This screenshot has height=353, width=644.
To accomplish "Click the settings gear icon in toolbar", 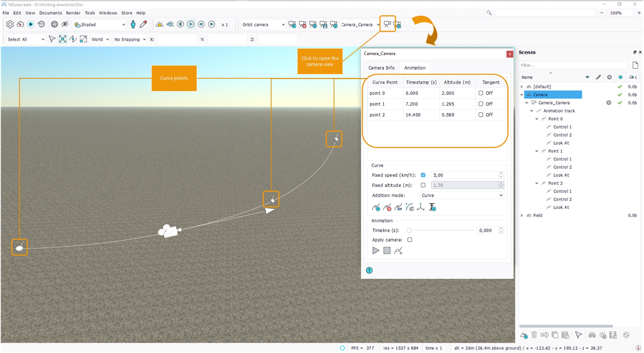I will click(10, 24).
